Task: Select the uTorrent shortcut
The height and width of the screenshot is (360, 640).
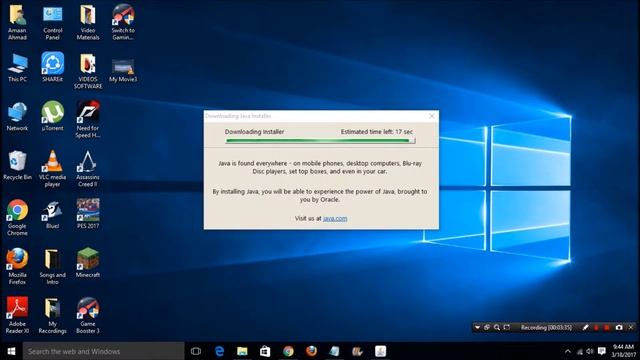Action: click(x=53, y=117)
